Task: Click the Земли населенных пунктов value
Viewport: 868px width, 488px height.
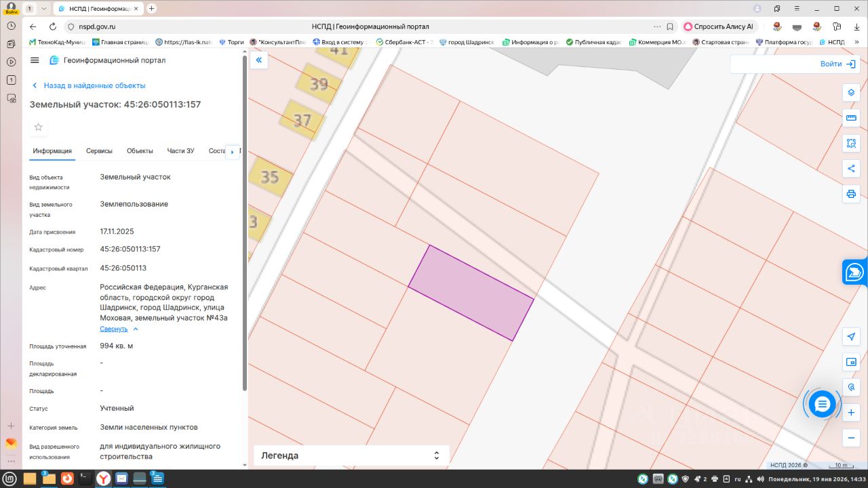Action: click(x=149, y=427)
